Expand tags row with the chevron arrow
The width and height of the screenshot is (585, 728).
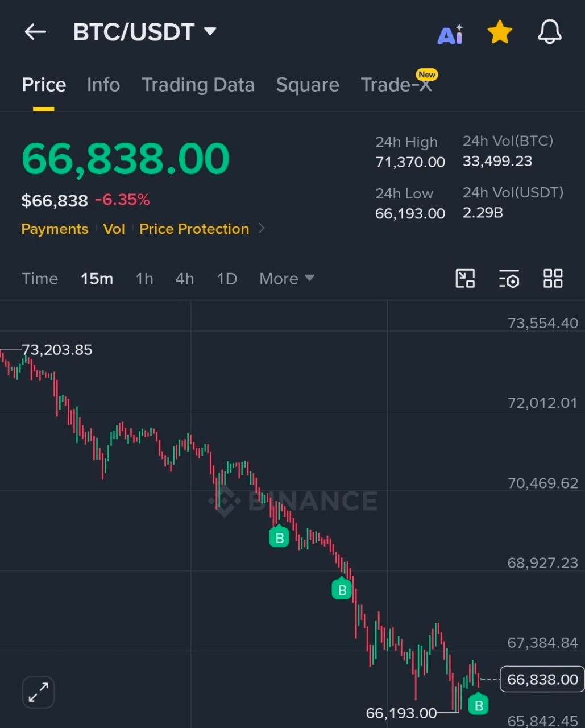tap(262, 228)
